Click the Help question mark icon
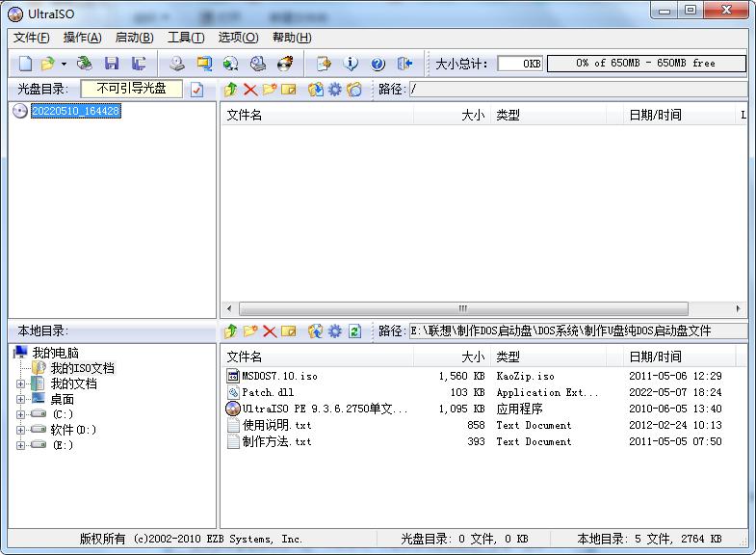756x555 pixels. pos(378,64)
